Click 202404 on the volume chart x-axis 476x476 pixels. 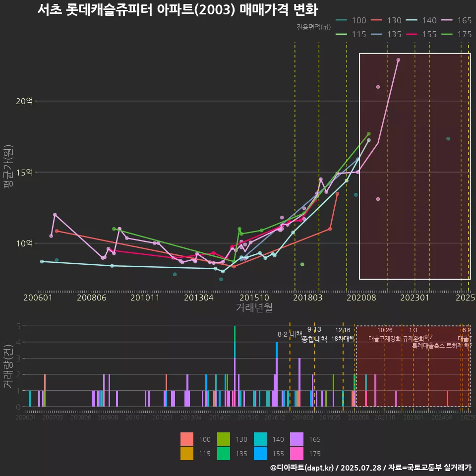[x=442, y=417]
